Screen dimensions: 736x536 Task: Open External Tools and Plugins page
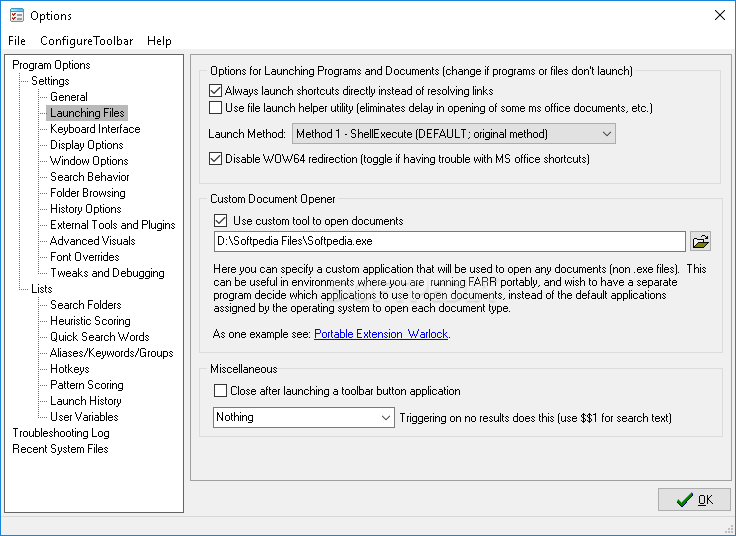point(113,225)
